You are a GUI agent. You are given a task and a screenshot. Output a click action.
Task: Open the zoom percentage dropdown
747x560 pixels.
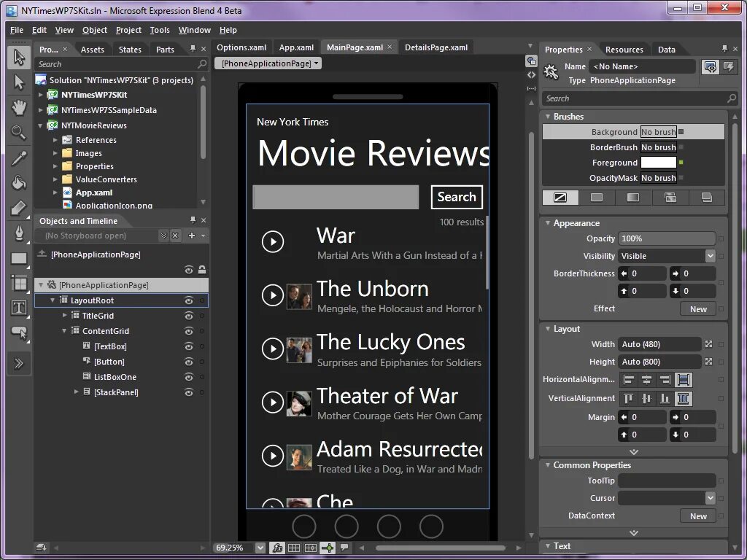[260, 548]
